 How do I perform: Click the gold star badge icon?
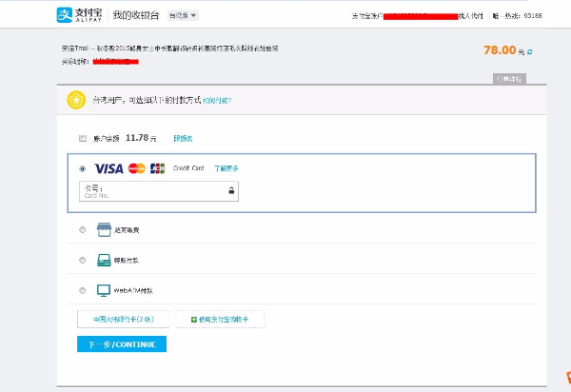point(75,99)
